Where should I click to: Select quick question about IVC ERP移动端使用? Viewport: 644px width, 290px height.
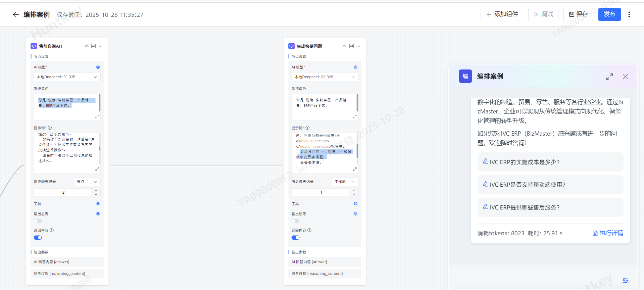(550, 185)
